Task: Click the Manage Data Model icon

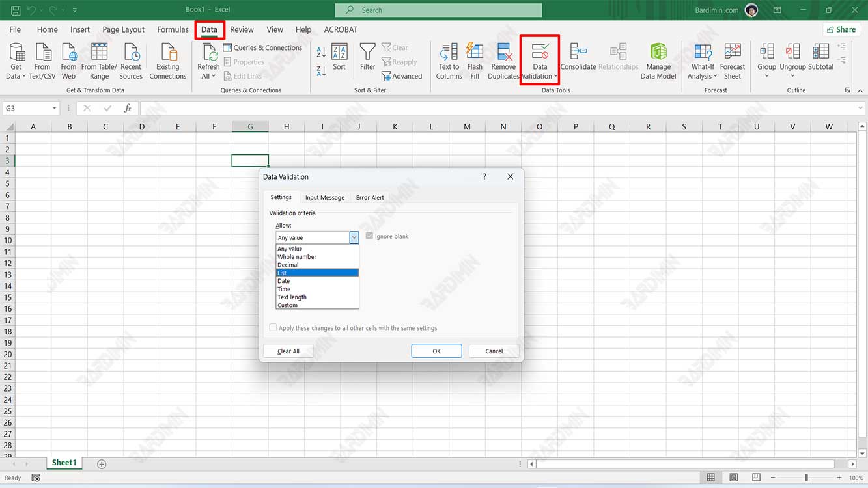Action: 658,60
